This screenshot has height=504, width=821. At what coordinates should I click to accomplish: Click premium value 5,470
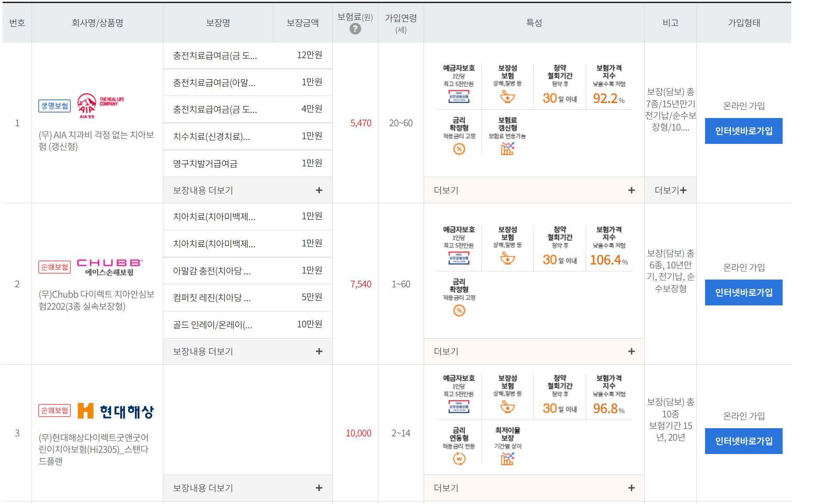361,123
